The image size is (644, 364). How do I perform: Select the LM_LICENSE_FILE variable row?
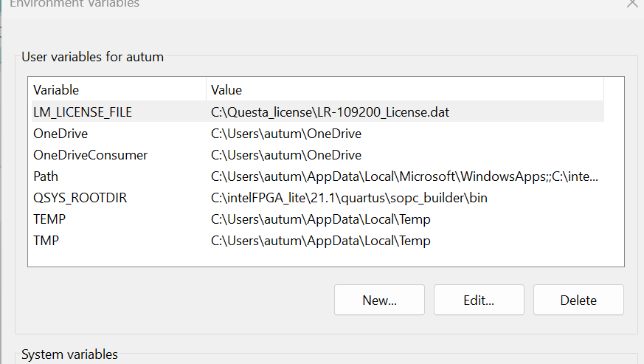coord(83,112)
